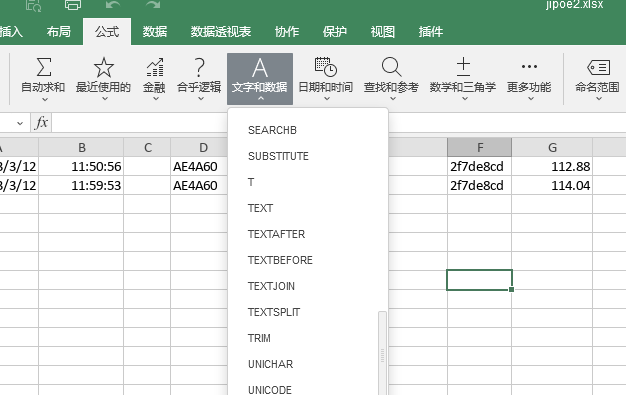This screenshot has width=626, height=395.
Task: Open Lookup and Reference (查找和参考) functions
Action: (x=391, y=67)
